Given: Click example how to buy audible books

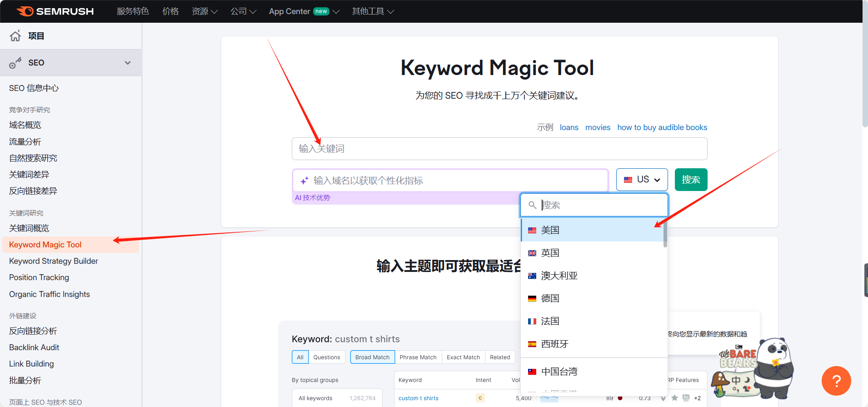Looking at the screenshot, I should pyautogui.click(x=662, y=127).
